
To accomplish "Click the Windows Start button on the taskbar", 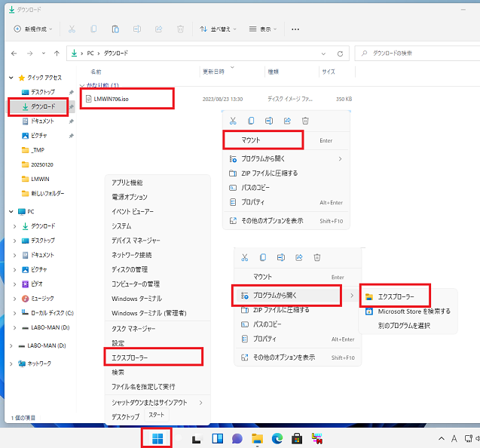I will pos(157,438).
